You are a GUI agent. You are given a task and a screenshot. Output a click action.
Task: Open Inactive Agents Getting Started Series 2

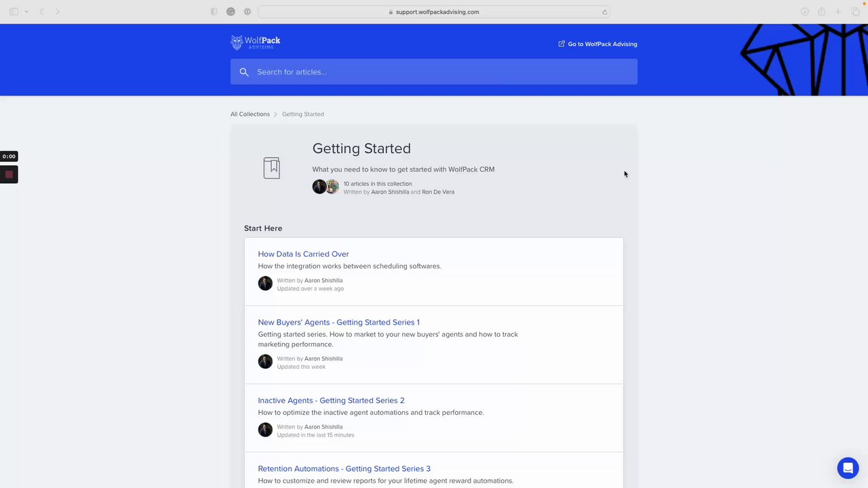(331, 401)
